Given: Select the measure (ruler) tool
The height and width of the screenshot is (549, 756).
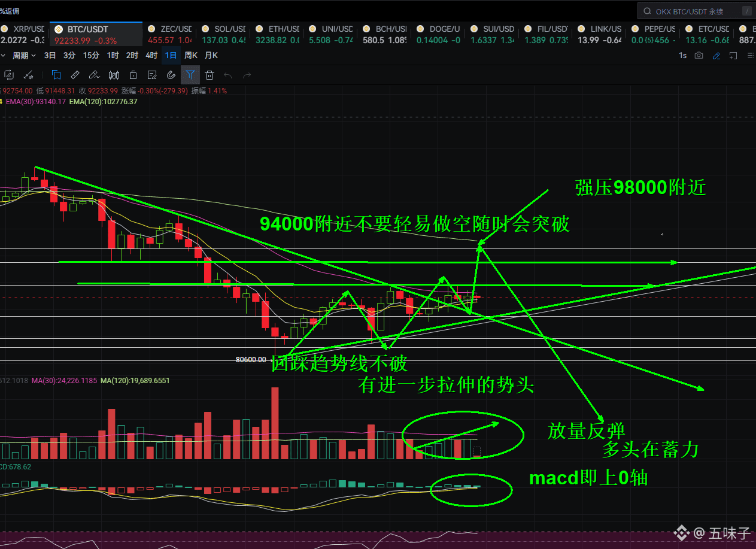Looking at the screenshot, I should tap(75, 75).
